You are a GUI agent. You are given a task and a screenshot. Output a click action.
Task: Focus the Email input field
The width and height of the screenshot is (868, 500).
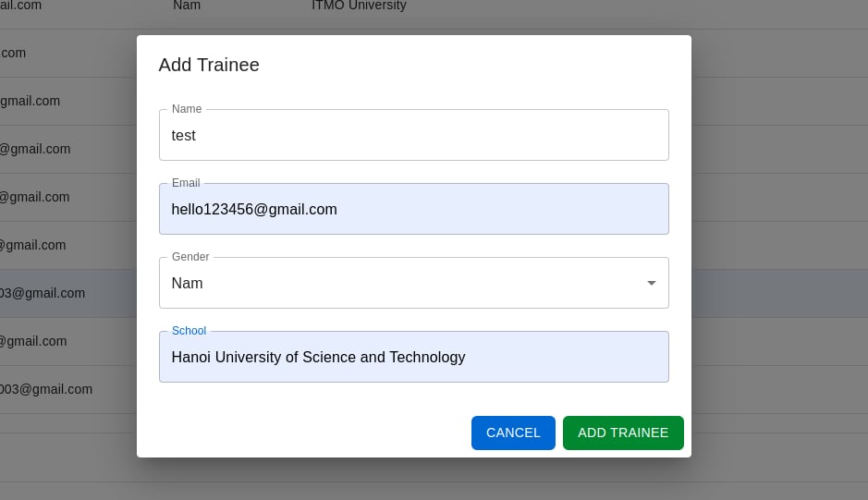point(413,209)
